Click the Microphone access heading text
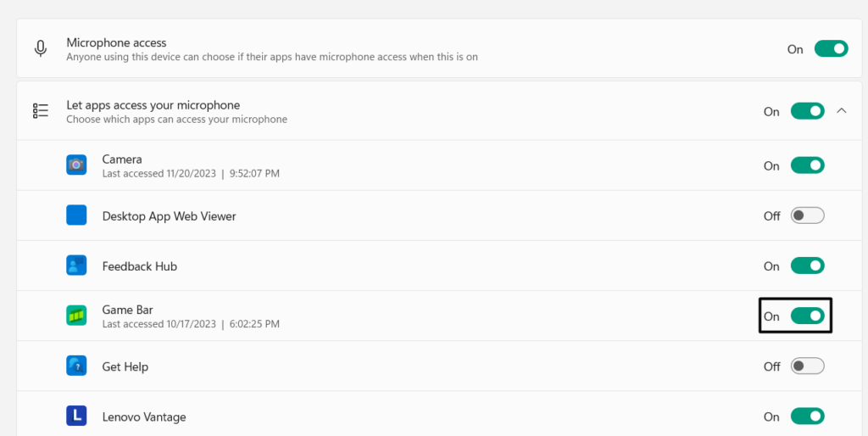Image resolution: width=868 pixels, height=436 pixels. coord(116,42)
